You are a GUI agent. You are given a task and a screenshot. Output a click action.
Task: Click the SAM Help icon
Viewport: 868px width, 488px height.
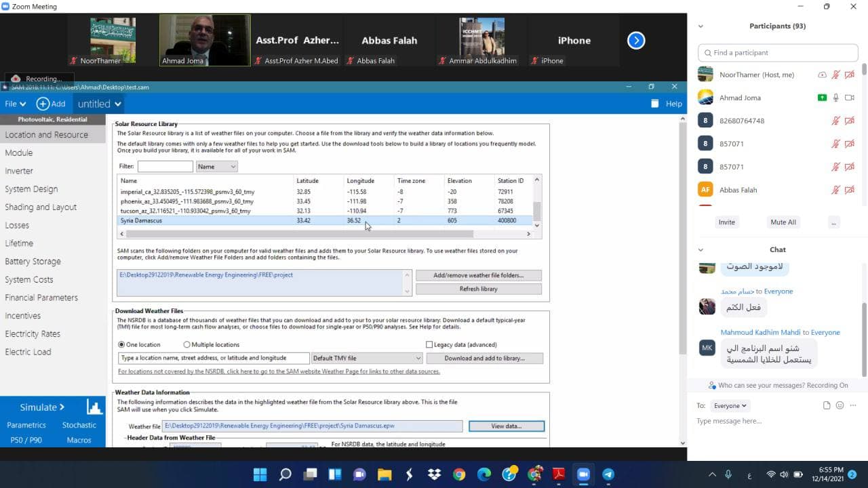(x=654, y=104)
